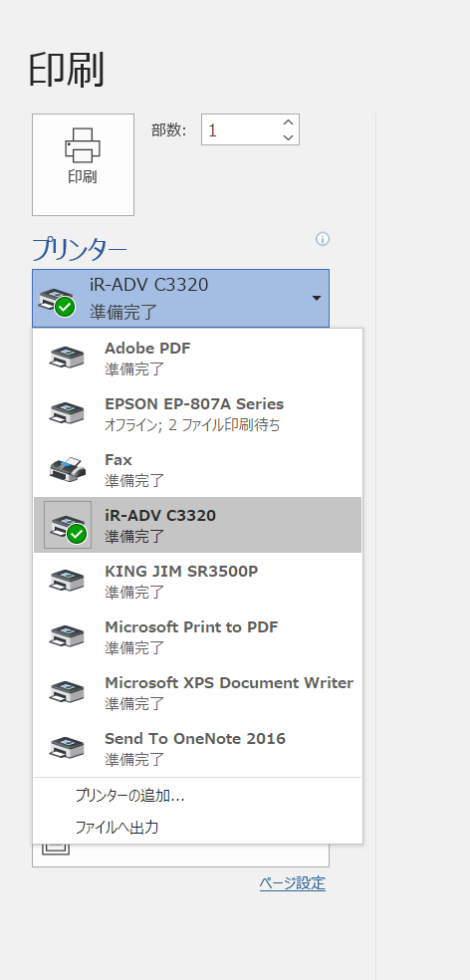Viewport: 470px width, 980px height.
Task: Increase copies with the up spinner arrow
Action: click(x=288, y=122)
